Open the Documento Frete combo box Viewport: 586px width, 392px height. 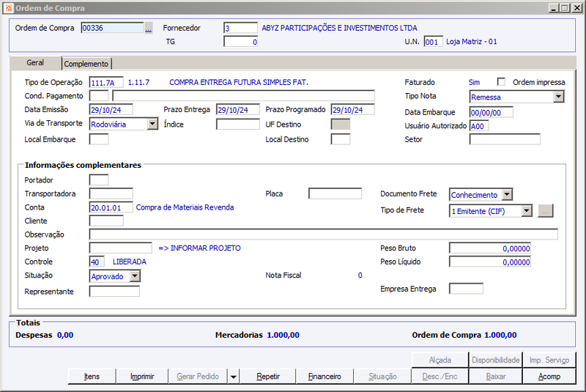pyautogui.click(x=507, y=195)
